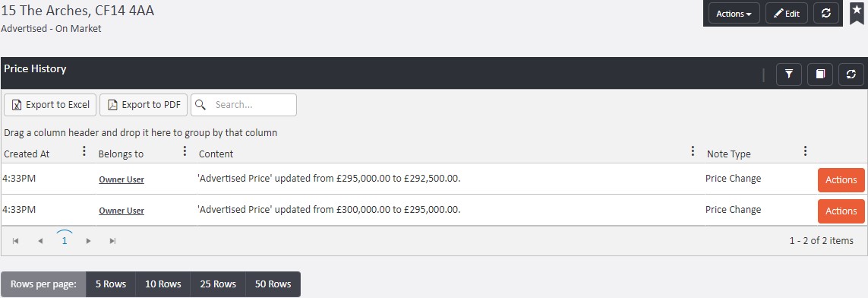Image resolution: width=868 pixels, height=298 pixels.
Task: Open the Price History filter icon
Action: 789,74
